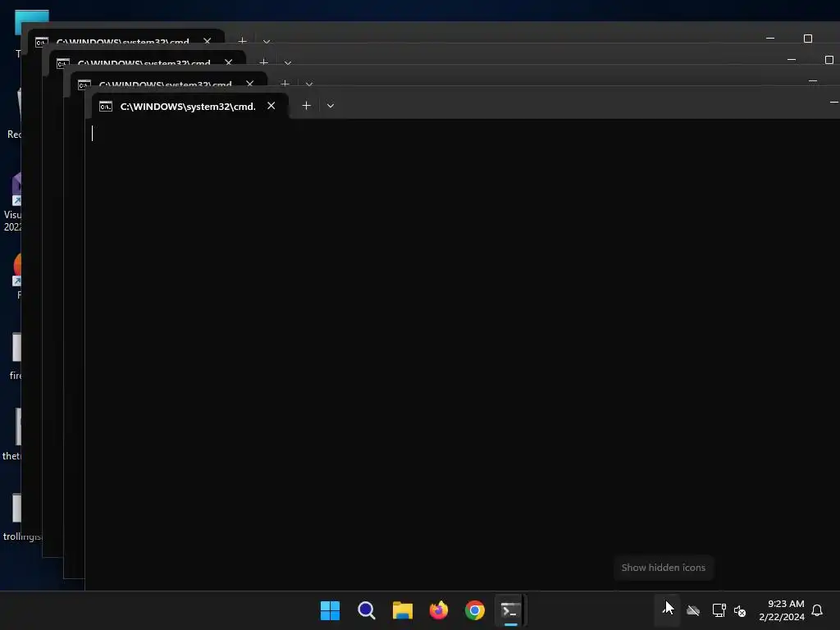840x630 pixels.
Task: Open the OneDrive tray icon
Action: pyautogui.click(x=693, y=610)
